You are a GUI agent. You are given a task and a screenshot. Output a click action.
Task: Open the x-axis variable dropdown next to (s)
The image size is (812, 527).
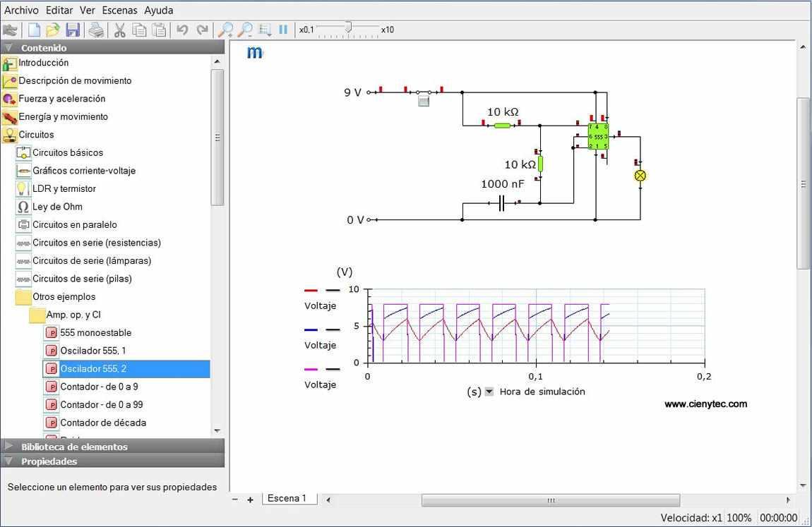[x=489, y=392]
